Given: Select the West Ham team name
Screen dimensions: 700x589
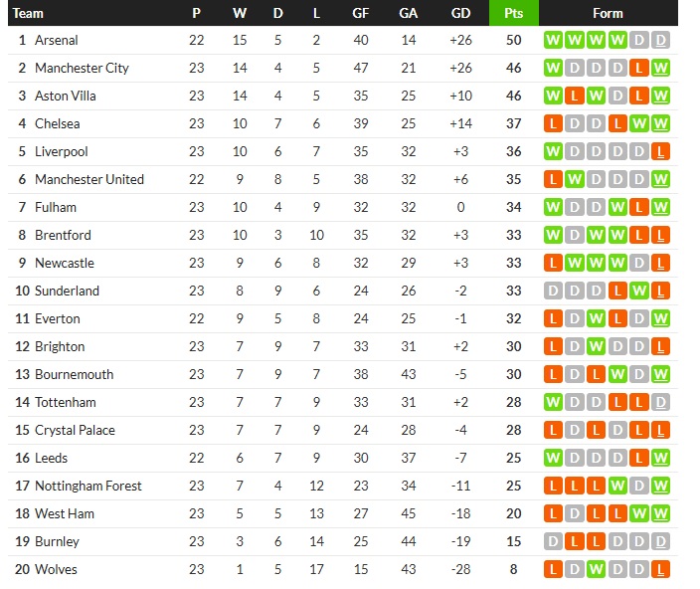Looking at the screenshot, I should coord(64,514).
